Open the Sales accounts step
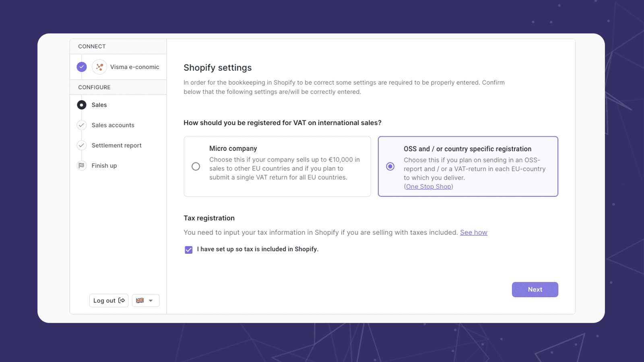644x362 pixels. [x=113, y=125]
